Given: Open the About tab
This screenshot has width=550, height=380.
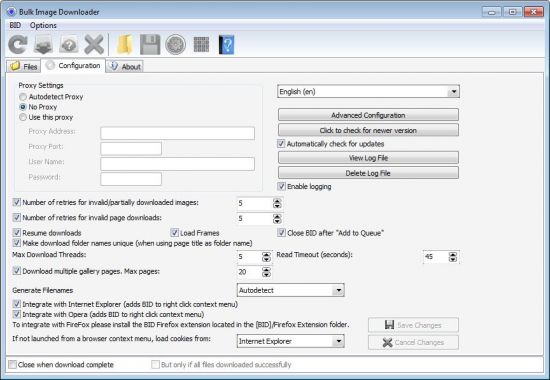Looking at the screenshot, I should [125, 66].
